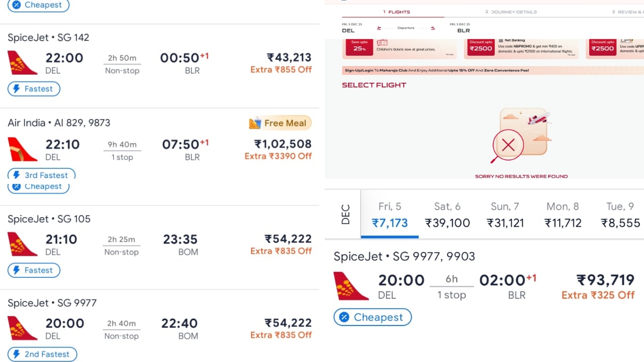Toggle the Cheapest badge under SG 9977, 9903

click(x=372, y=317)
